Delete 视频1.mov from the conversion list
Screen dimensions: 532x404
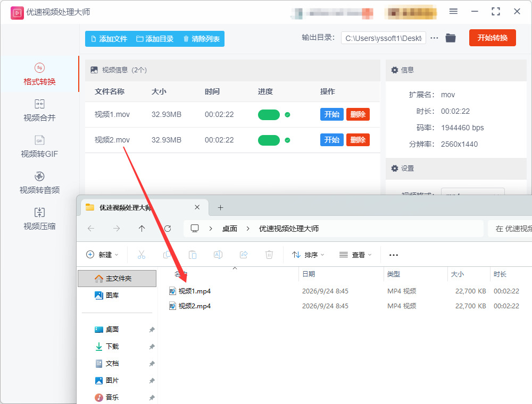pos(358,115)
